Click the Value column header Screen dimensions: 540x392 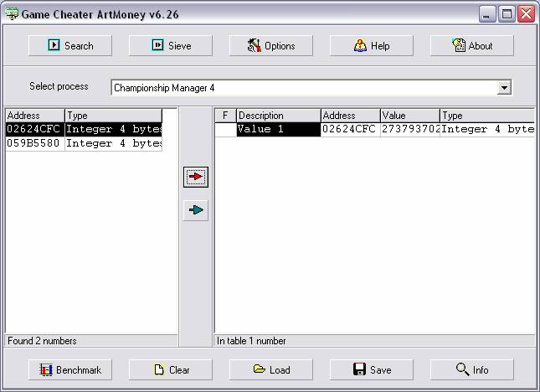click(410, 116)
